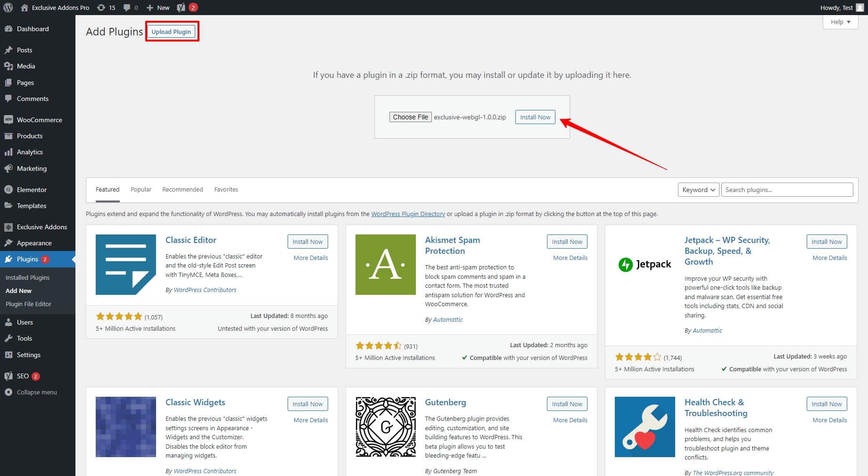
Task: Click the user avatar next to Howdy, Test
Action: [860, 8]
